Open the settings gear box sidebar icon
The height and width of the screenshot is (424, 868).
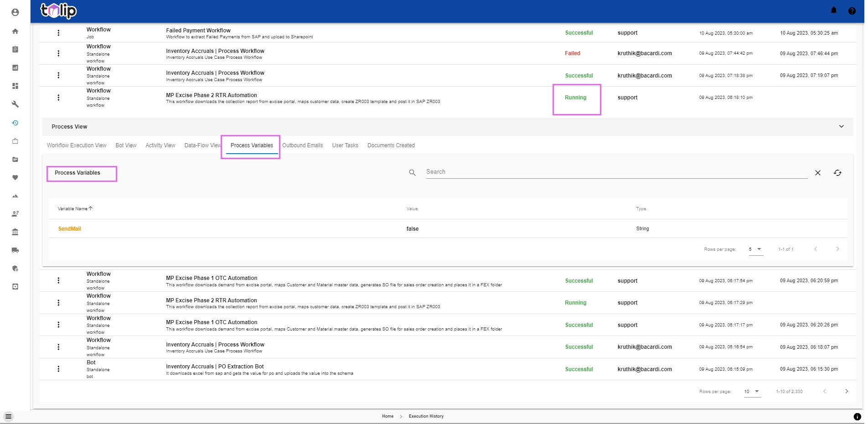click(x=15, y=286)
